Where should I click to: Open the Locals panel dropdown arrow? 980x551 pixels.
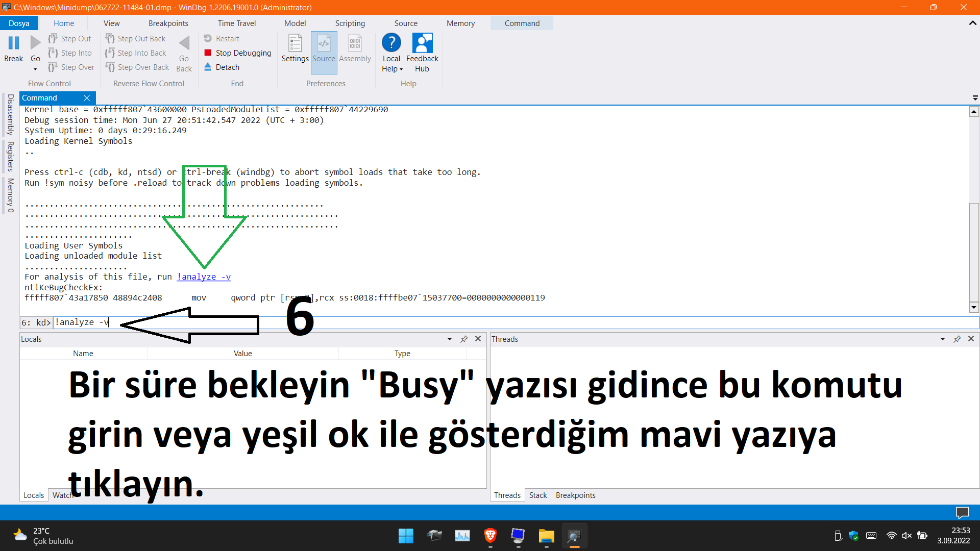click(450, 339)
